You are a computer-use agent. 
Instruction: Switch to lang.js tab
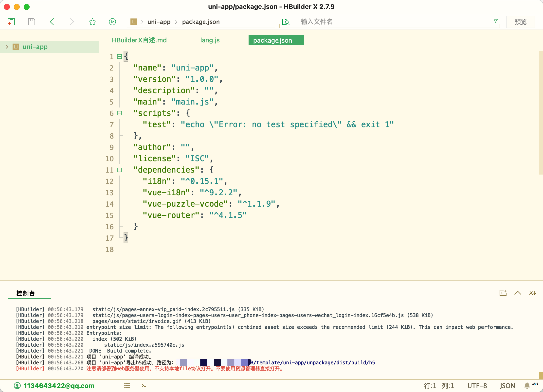pos(210,40)
